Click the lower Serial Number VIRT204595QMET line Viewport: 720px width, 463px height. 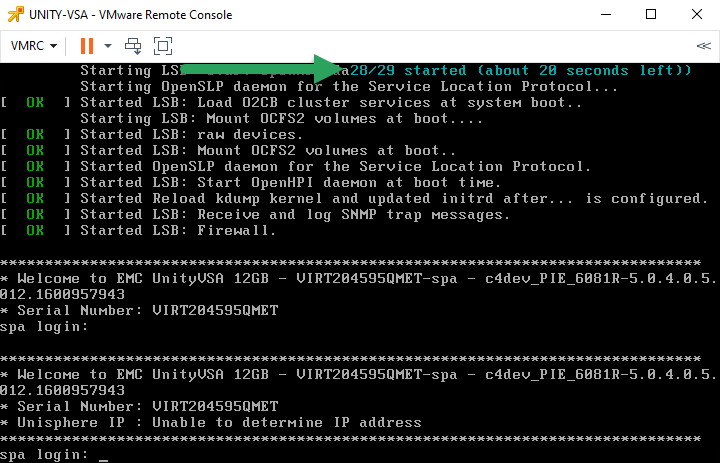coord(140,407)
